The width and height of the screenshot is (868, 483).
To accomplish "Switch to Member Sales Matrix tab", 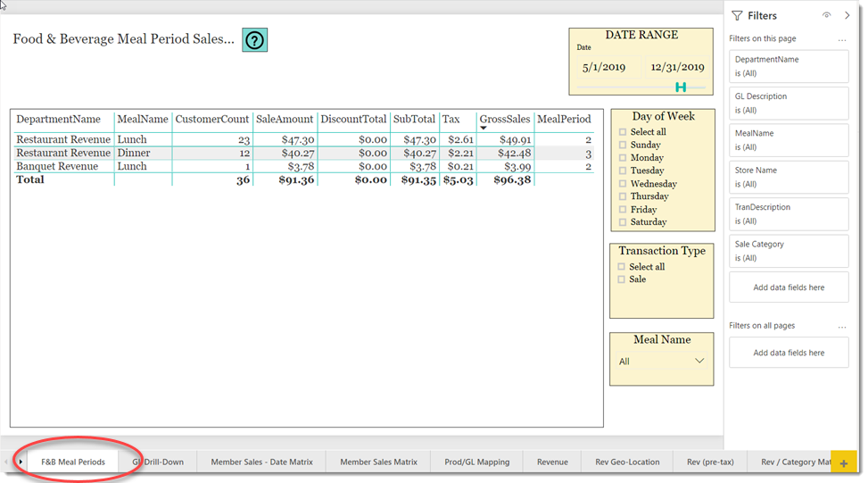I will tap(378, 462).
